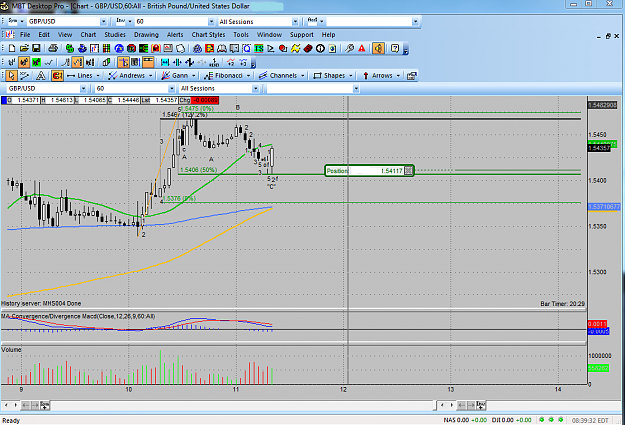The image size is (625, 425).
Task: Click the question mark help icon
Action: (395, 48)
